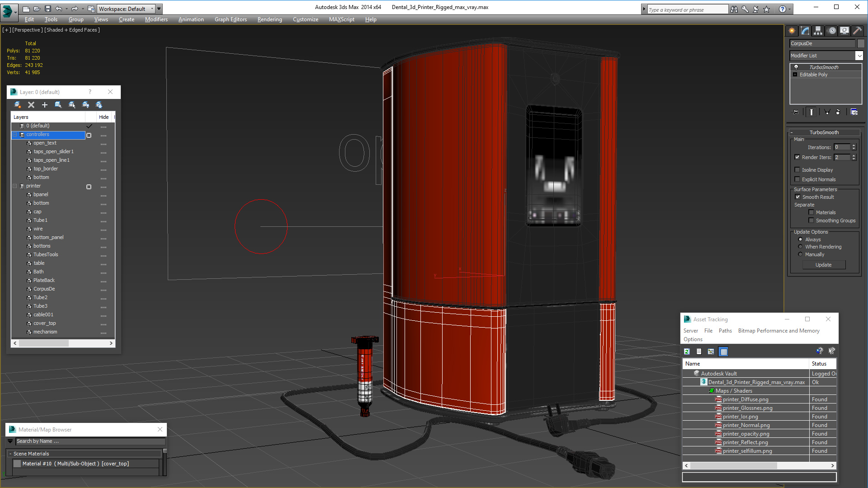Viewport: 868px width, 488px height.
Task: Collapse the printer layer tree
Action: pos(15,186)
